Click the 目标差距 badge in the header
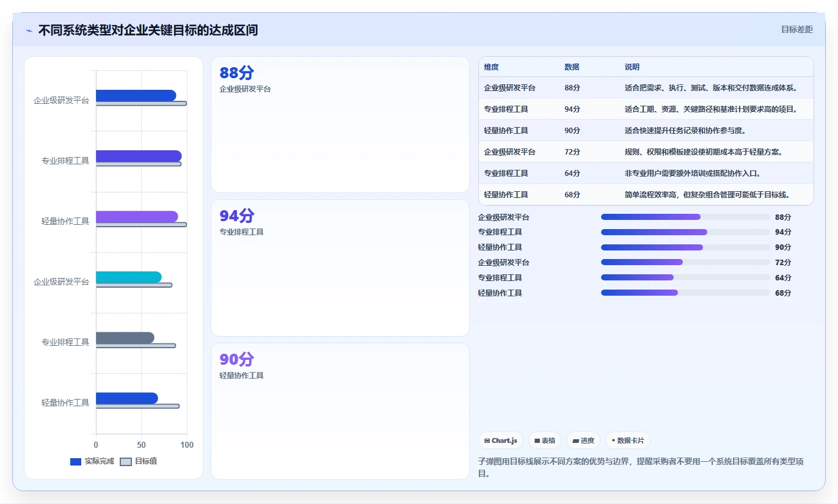Image resolution: width=838 pixels, height=504 pixels. [797, 29]
